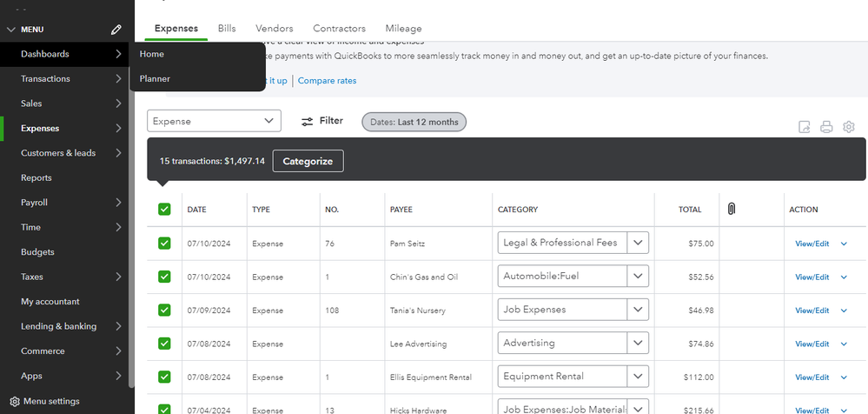The image size is (868, 414).
Task: Open Automobile:Fuel category dropdown
Action: click(638, 276)
